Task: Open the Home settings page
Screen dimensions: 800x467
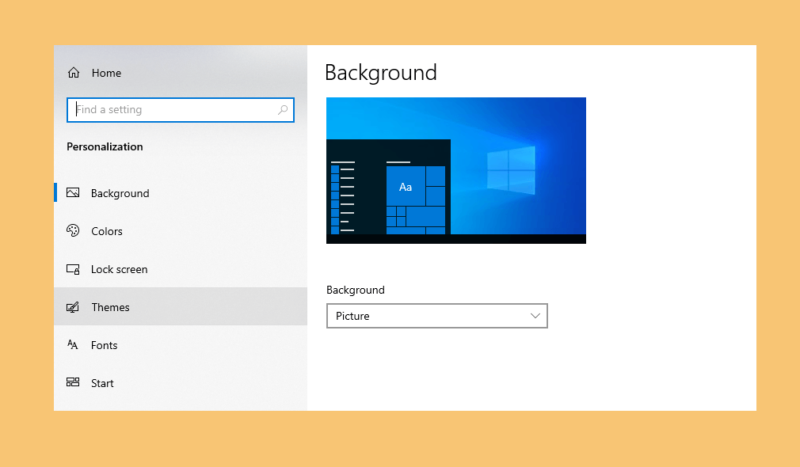Action: [x=180, y=72]
